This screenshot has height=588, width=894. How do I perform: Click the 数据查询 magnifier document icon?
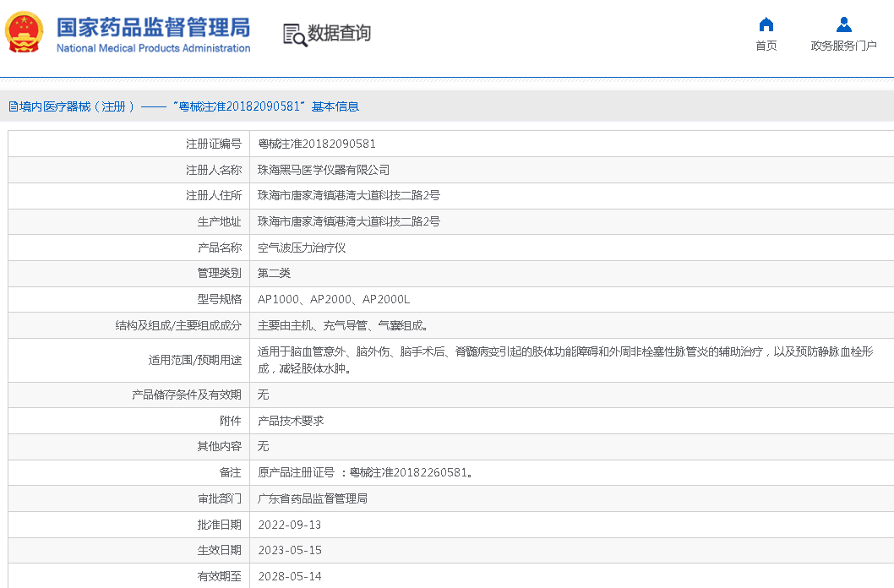tap(294, 35)
